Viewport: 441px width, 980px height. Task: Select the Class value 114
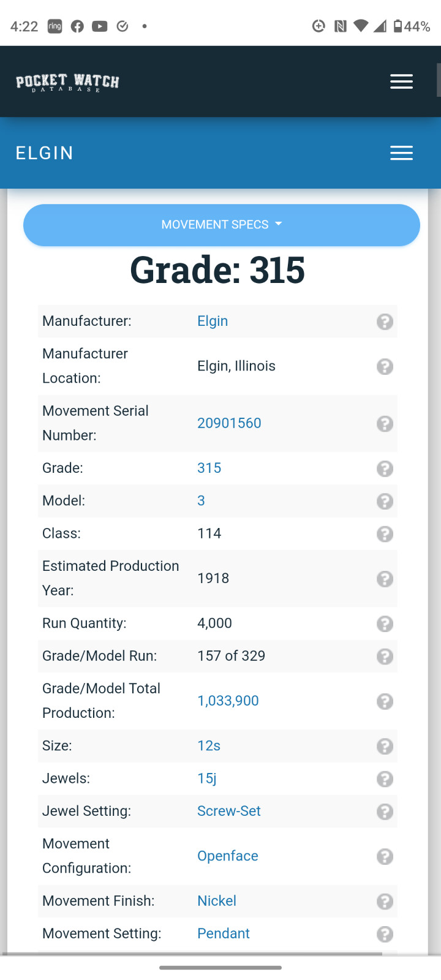[209, 533]
